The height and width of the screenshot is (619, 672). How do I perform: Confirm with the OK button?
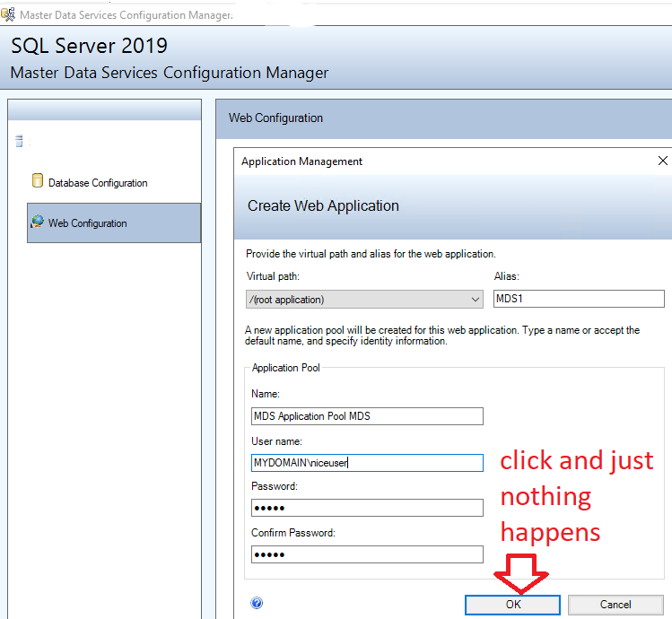(x=512, y=605)
